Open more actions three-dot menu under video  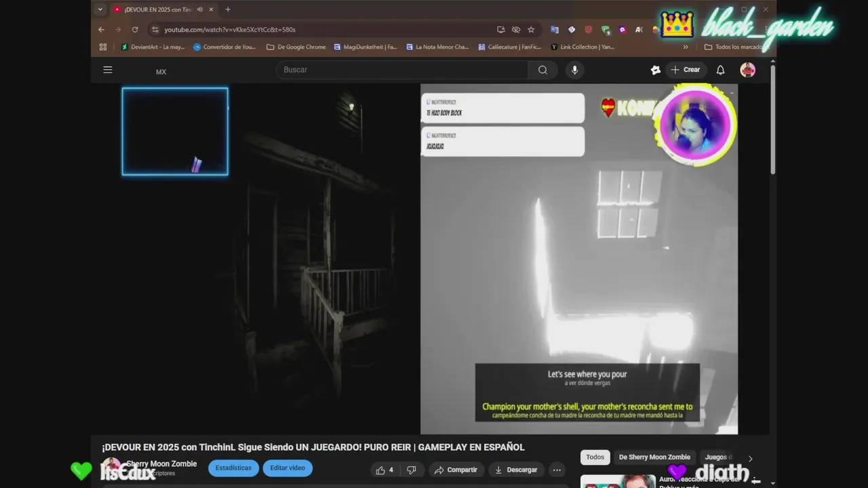tap(557, 470)
